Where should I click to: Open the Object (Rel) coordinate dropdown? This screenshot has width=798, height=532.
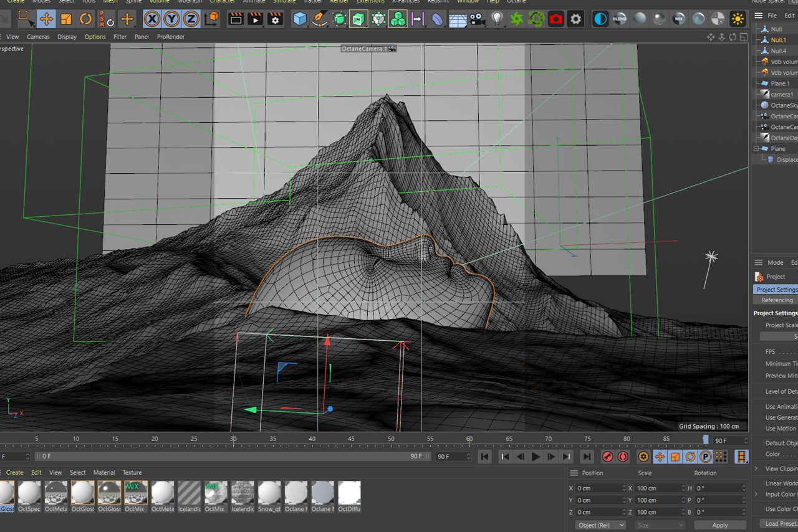click(x=600, y=525)
